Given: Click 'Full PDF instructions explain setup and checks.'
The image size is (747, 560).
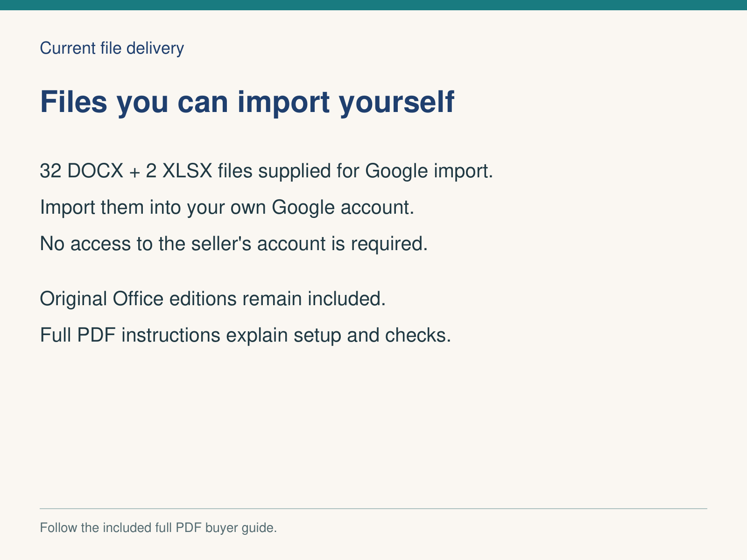Looking at the screenshot, I should 246,335.
